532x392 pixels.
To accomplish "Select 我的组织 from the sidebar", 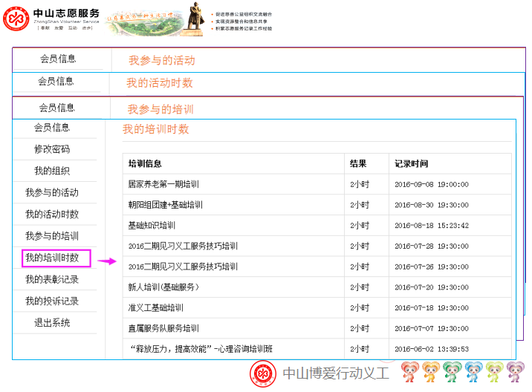I will pyautogui.click(x=52, y=171).
